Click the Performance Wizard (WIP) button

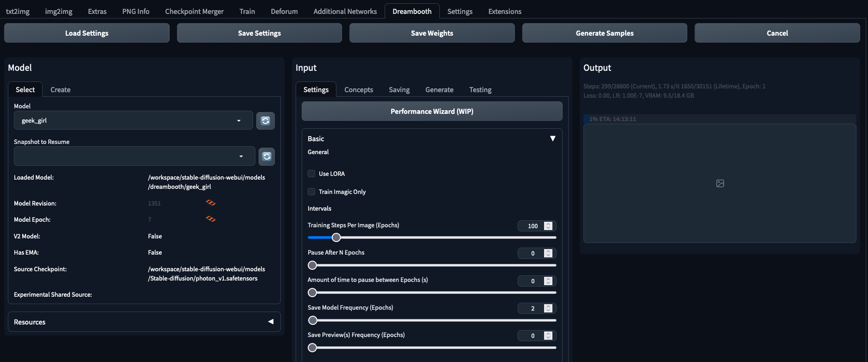coord(431,112)
